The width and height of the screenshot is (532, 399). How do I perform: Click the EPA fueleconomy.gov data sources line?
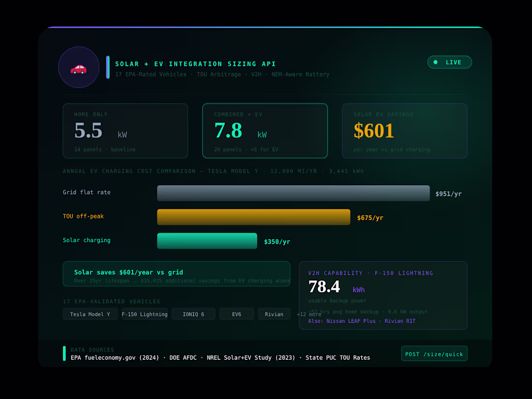click(x=220, y=357)
